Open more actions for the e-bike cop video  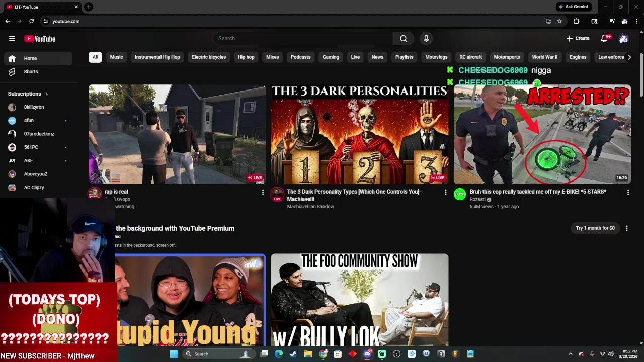click(628, 192)
